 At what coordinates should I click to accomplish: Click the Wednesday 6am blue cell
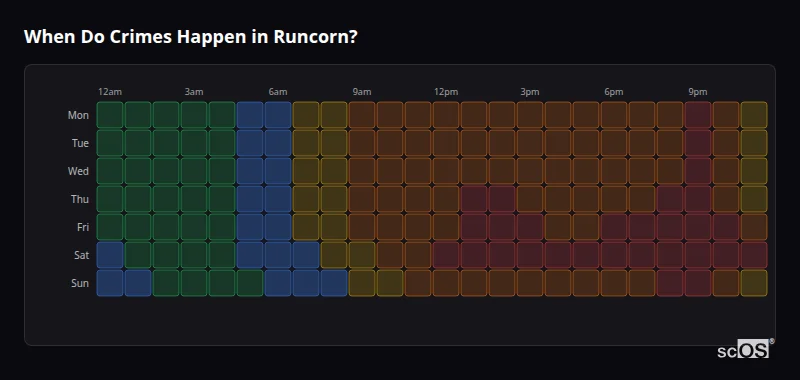278,171
